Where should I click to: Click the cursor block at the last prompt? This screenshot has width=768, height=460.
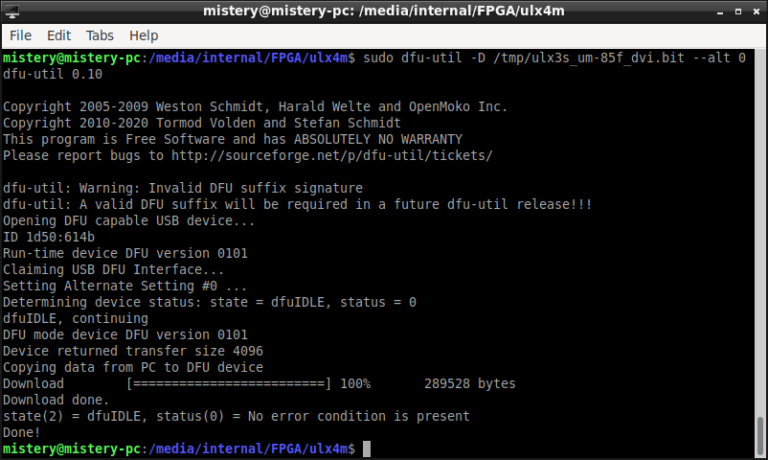tap(367, 449)
